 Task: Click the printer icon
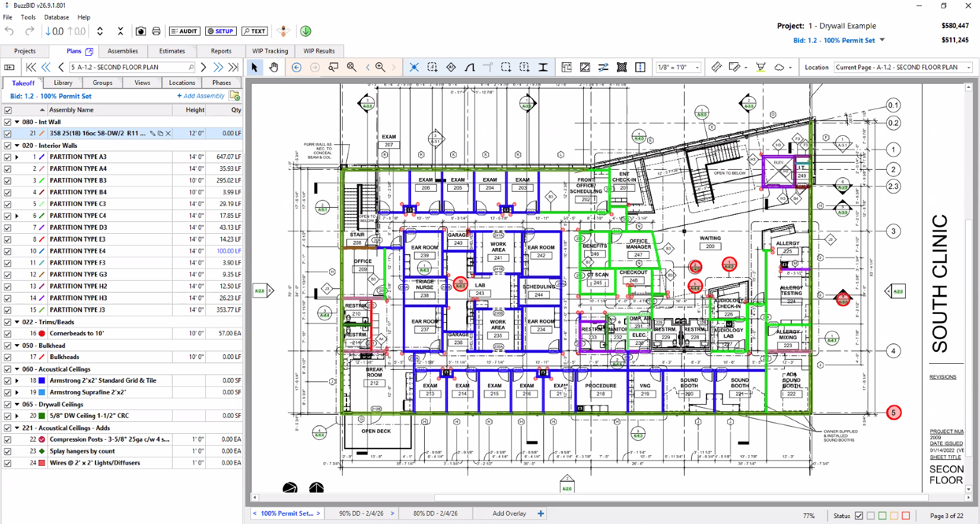click(156, 31)
